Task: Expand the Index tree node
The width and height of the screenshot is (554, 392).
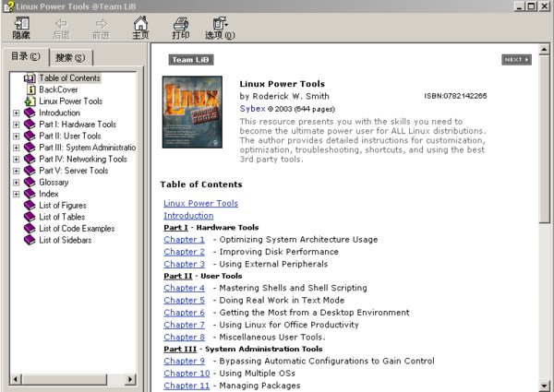Action: click(16, 194)
